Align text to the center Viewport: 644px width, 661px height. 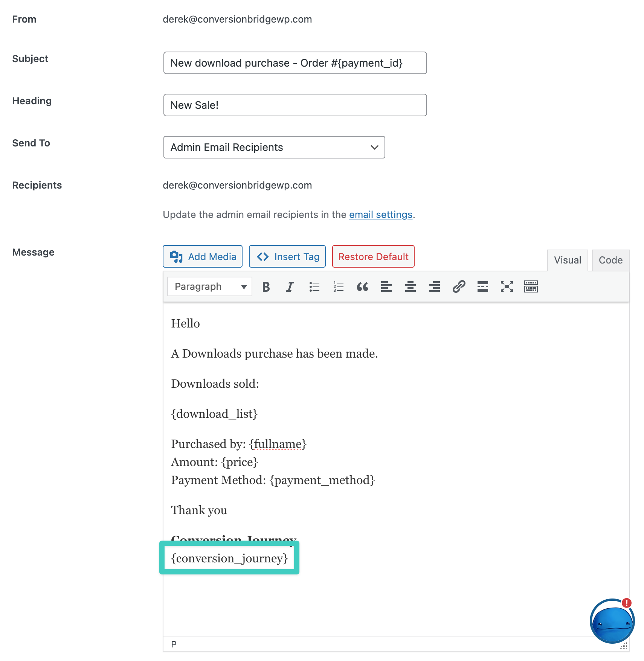point(411,286)
